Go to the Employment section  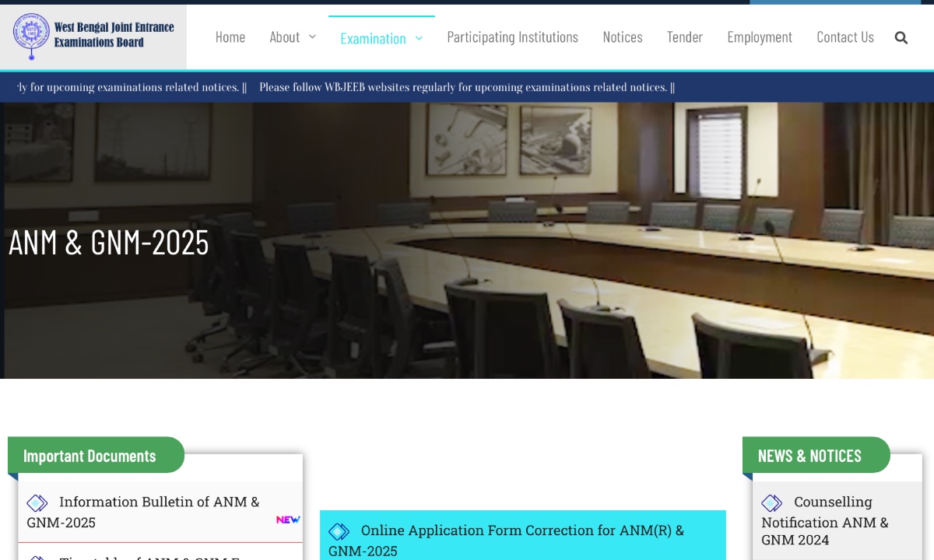point(760,37)
